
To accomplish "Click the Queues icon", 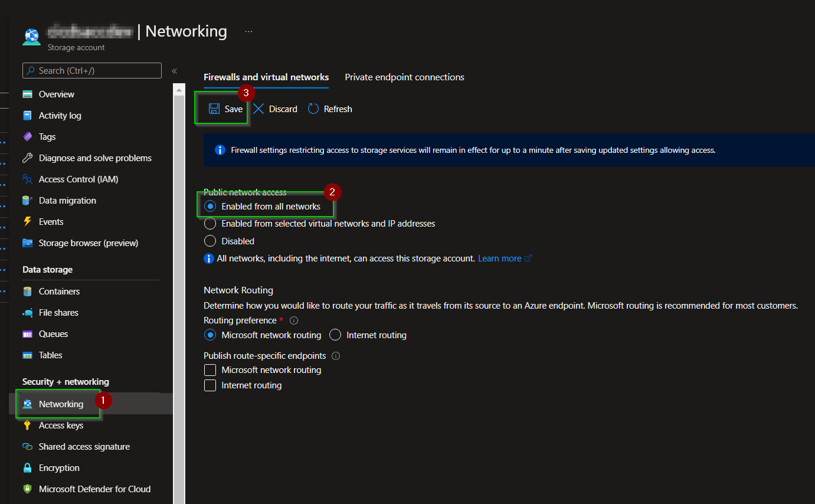I will pos(27,334).
